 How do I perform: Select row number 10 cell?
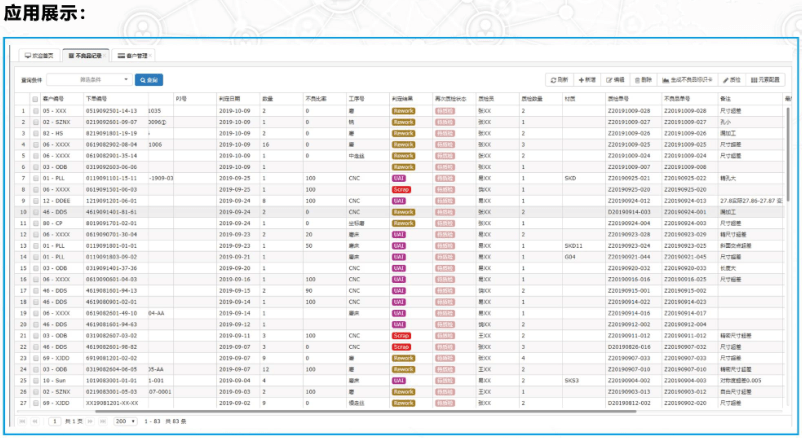[23, 212]
